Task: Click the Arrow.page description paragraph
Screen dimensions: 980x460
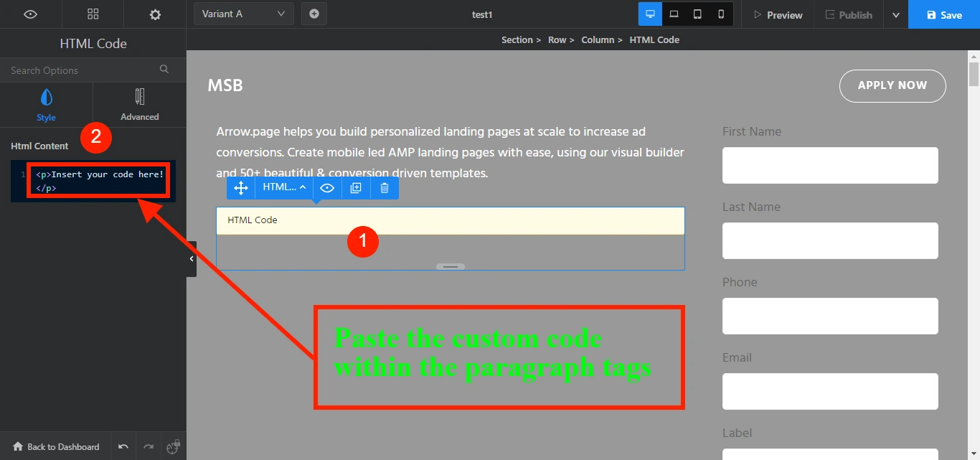Action: tap(450, 152)
